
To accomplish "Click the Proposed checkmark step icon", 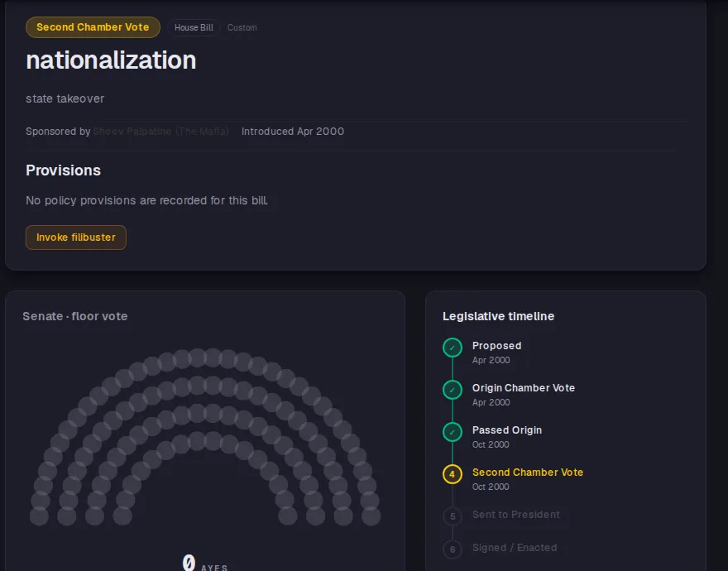I will point(453,348).
